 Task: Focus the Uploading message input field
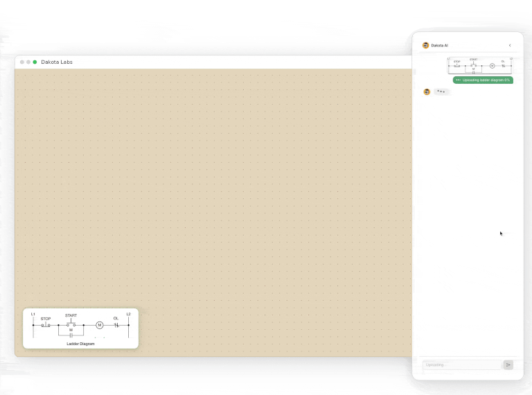[462, 365]
